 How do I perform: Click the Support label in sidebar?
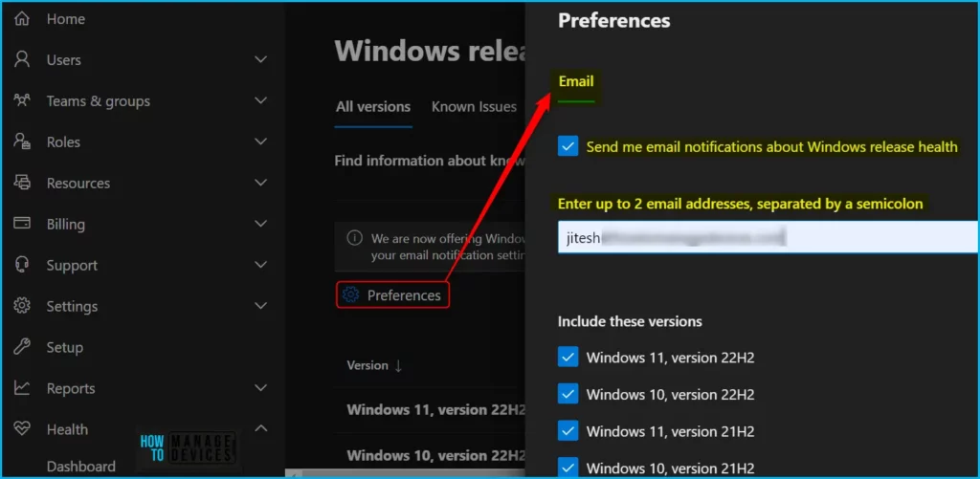click(x=72, y=266)
